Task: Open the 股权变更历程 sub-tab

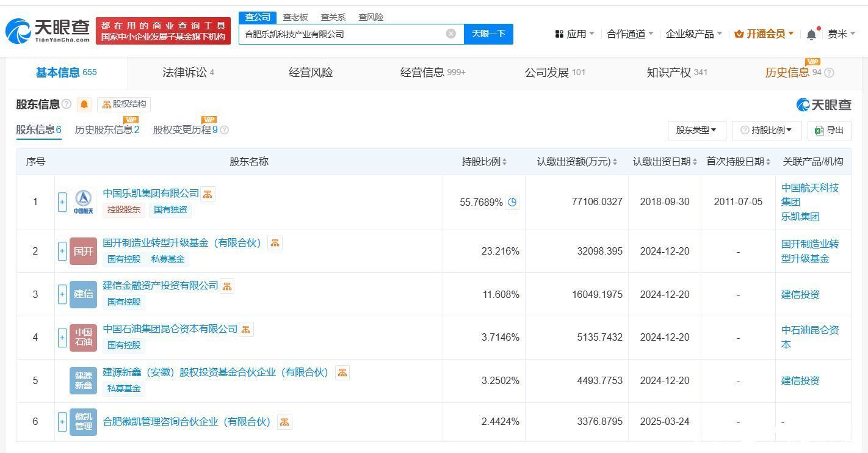Action: point(186,130)
